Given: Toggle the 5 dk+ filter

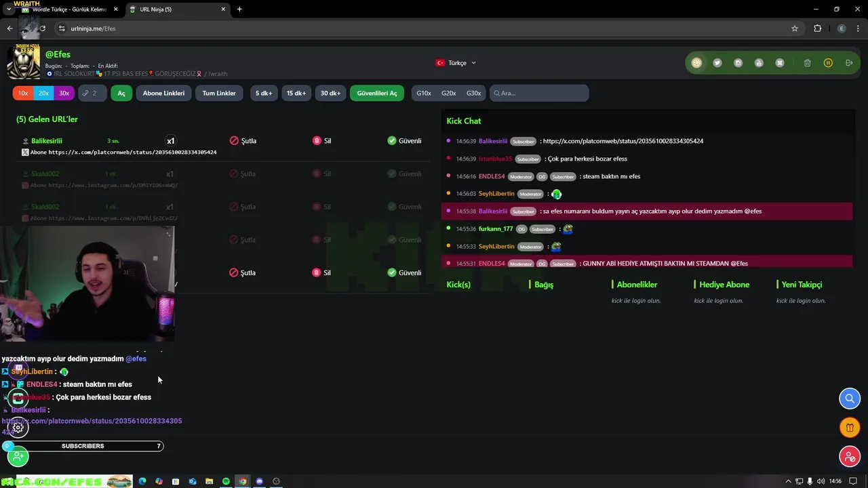Looking at the screenshot, I should [263, 94].
